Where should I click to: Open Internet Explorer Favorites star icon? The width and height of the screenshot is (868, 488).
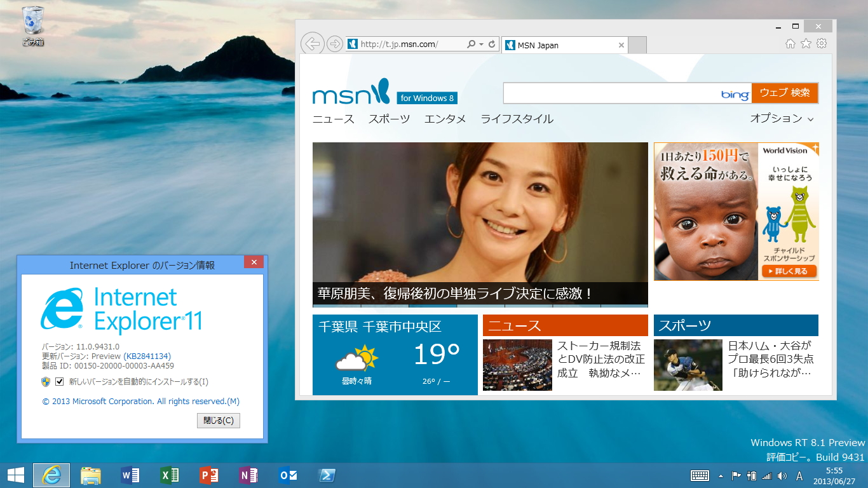pyautogui.click(x=806, y=43)
